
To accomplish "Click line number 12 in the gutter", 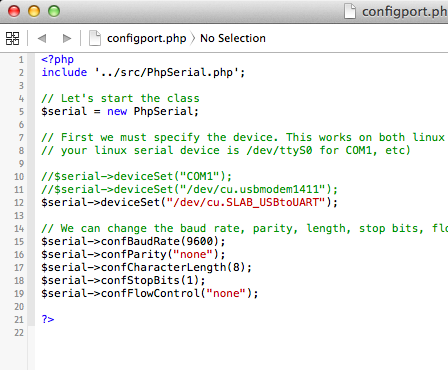I will [x=19, y=203].
